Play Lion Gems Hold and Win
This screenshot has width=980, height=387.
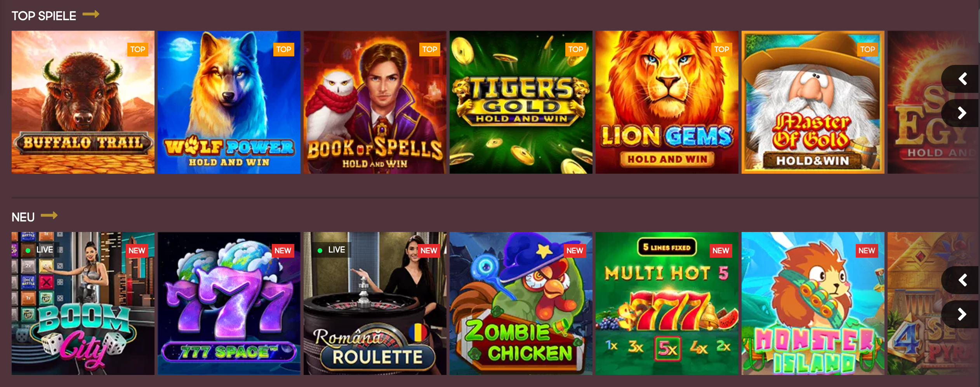667,102
